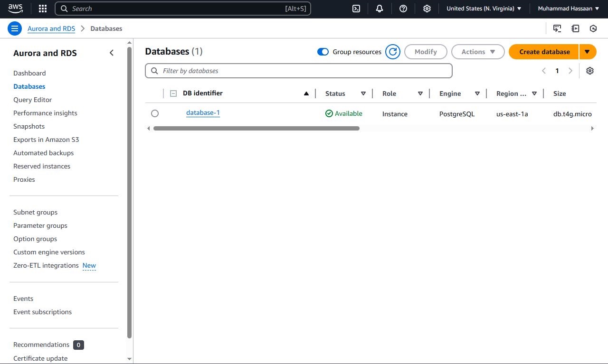This screenshot has width=608, height=364.
Task: Click the us-east-1a region cell
Action: point(512,114)
